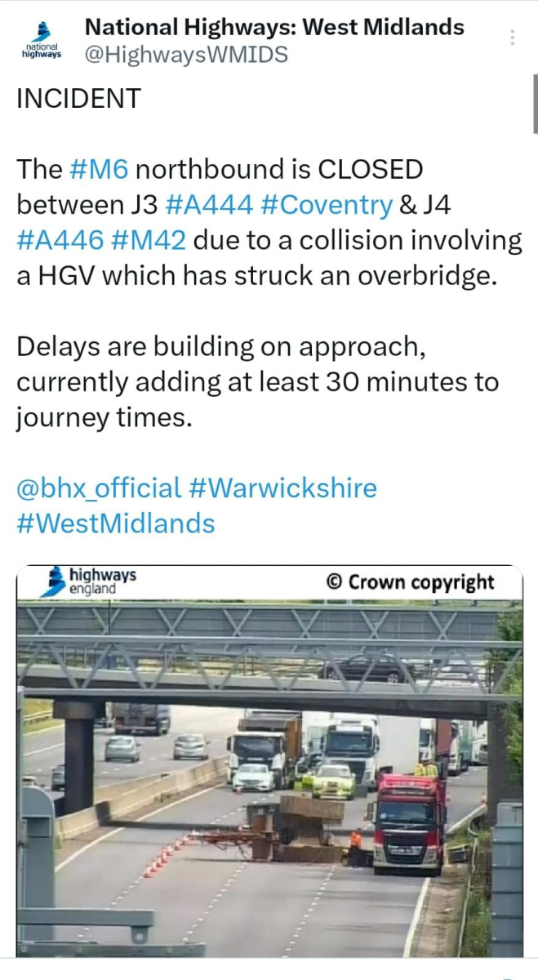538x980 pixels.
Task: Open the #A444 hashtag
Action: 209,203
